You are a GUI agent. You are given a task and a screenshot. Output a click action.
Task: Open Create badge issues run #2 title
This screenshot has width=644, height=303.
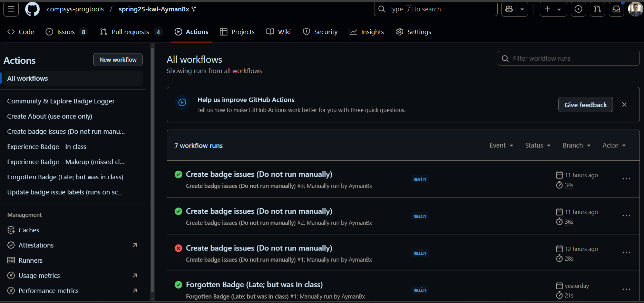(259, 211)
